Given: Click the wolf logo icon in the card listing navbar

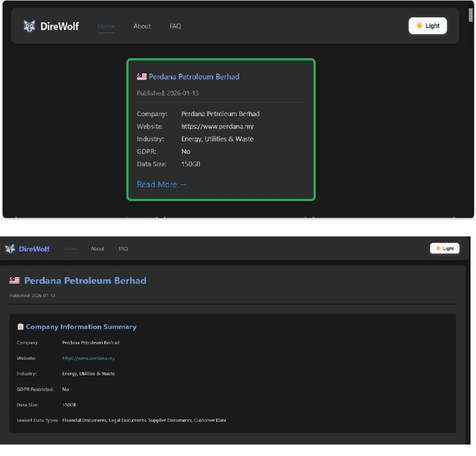Looking at the screenshot, I should tap(29, 26).
